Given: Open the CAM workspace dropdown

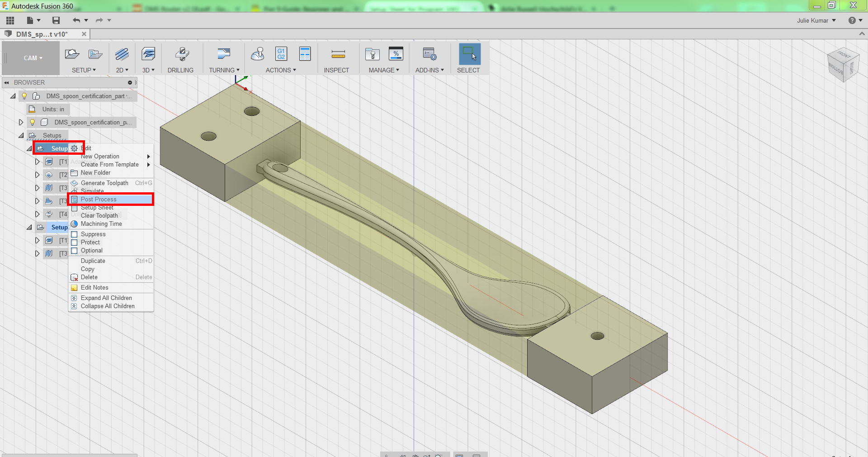Looking at the screenshot, I should click(33, 58).
